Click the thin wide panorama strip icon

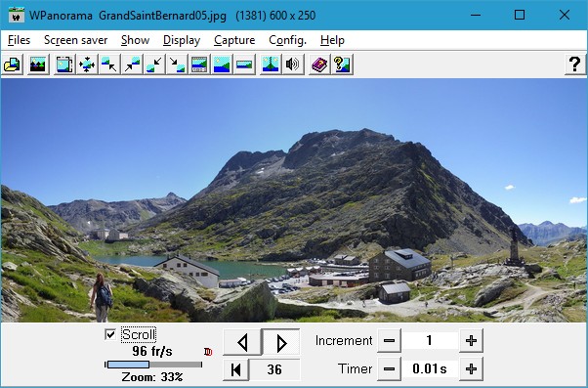tap(244, 65)
